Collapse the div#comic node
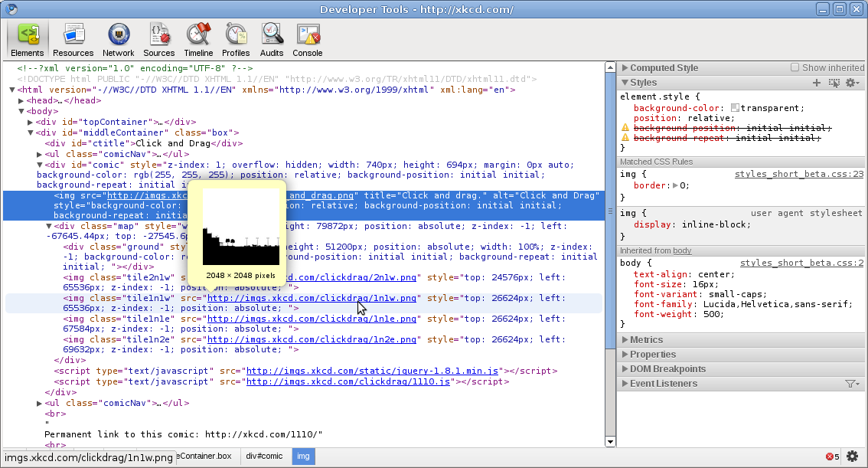 pyautogui.click(x=40, y=165)
